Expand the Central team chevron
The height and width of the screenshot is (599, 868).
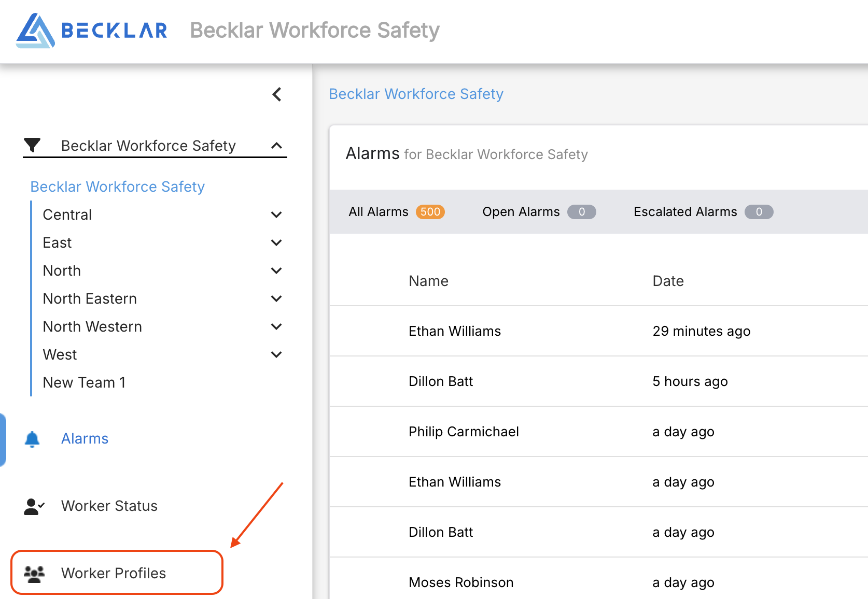pyautogui.click(x=276, y=215)
